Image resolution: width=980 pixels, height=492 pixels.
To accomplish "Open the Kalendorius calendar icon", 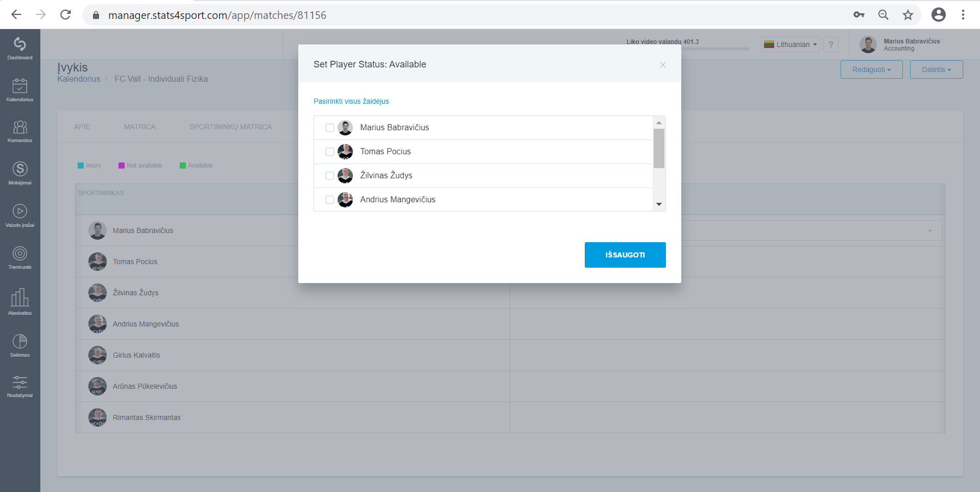I will tap(20, 86).
